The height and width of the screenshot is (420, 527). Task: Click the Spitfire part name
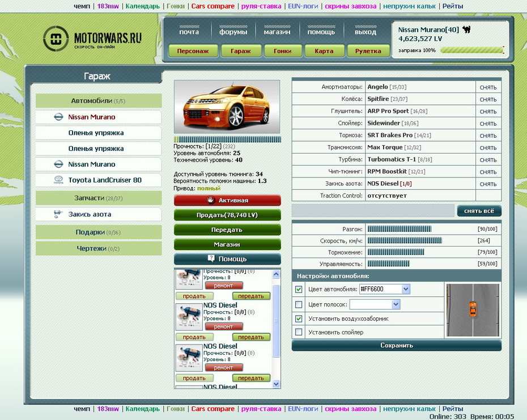(x=378, y=99)
